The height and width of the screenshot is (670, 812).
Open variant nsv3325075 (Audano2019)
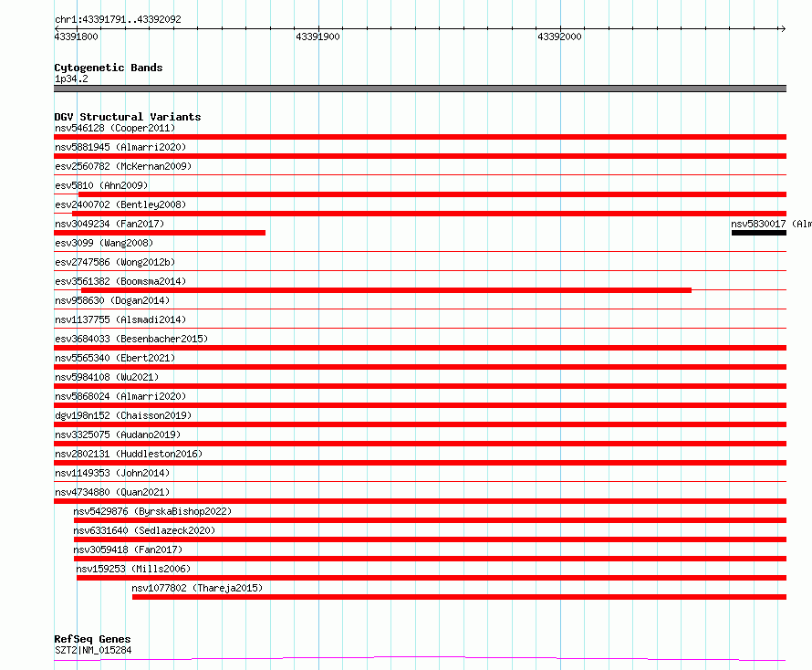point(118,434)
